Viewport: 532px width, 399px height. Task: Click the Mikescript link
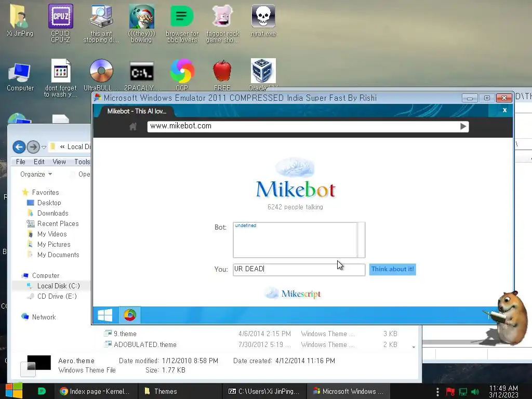tap(293, 294)
